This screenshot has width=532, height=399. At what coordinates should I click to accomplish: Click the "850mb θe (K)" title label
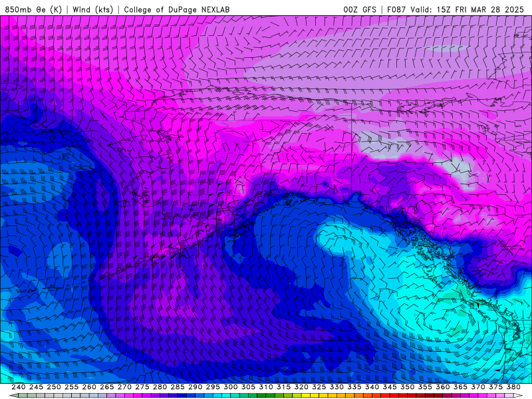[33, 9]
